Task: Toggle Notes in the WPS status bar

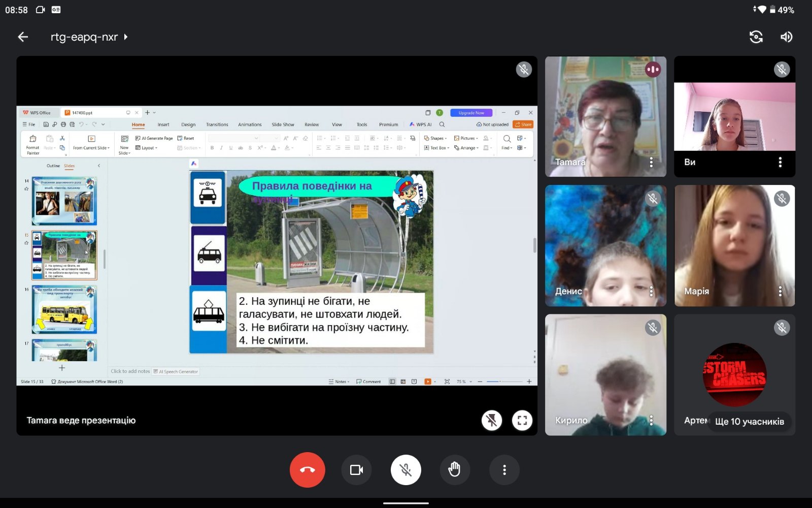Action: pos(338,382)
